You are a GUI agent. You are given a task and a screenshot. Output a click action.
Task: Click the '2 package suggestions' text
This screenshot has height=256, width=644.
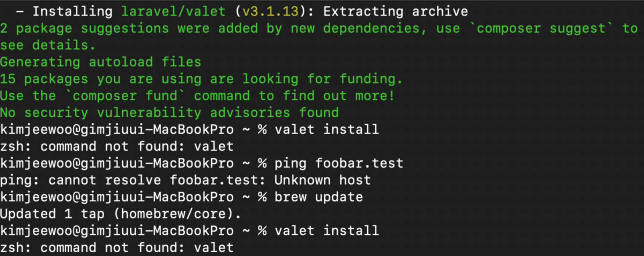pyautogui.click(x=84, y=28)
